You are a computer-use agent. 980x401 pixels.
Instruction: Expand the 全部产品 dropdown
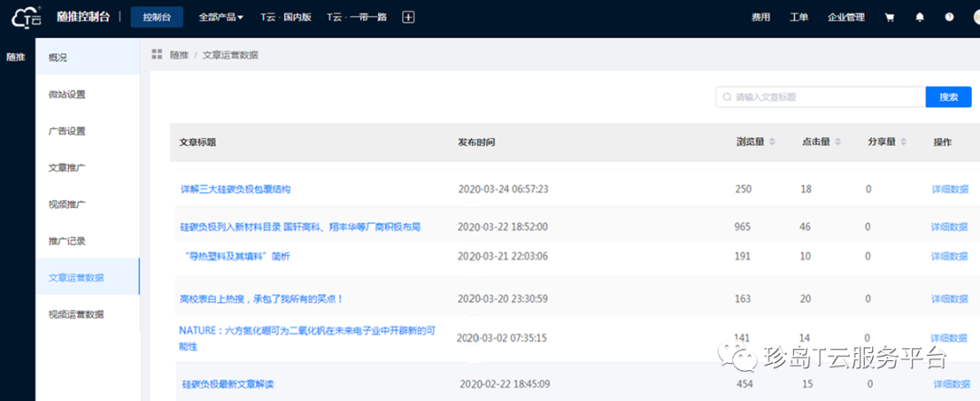220,17
